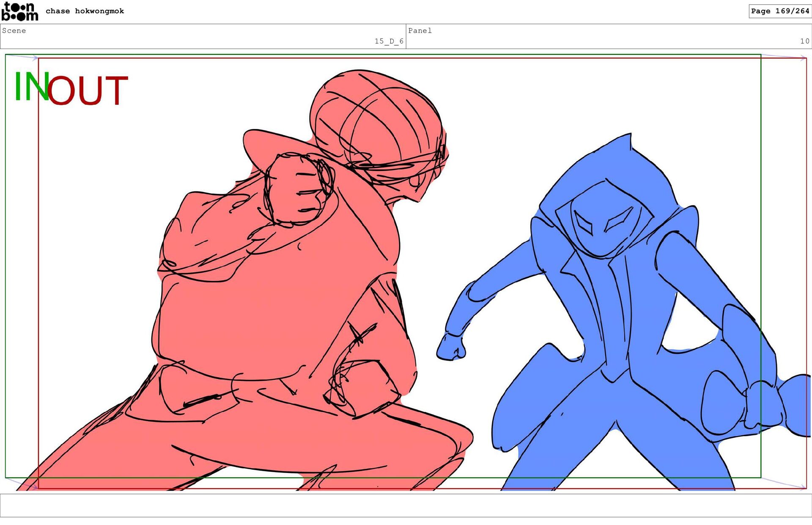The height and width of the screenshot is (525, 812).
Task: Click the Panel header label
Action: coord(420,30)
